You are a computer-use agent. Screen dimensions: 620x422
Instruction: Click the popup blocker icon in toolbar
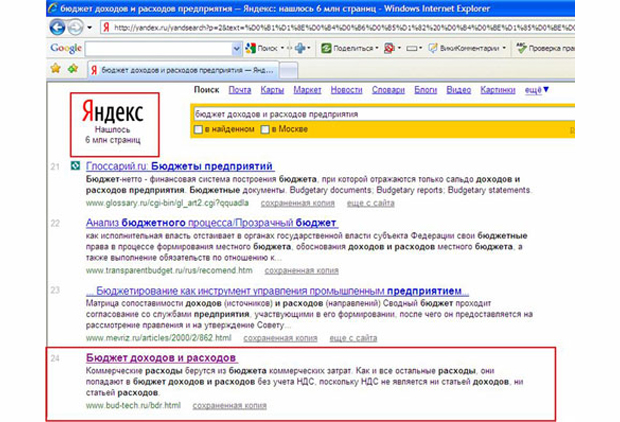coord(389,48)
